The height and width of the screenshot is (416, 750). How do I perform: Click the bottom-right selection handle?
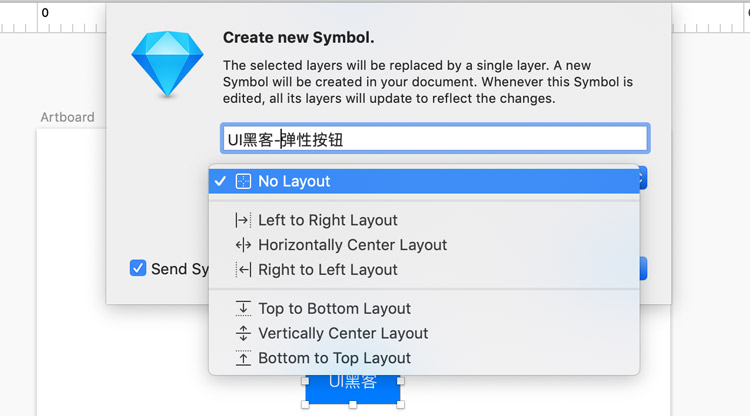pyautogui.click(x=401, y=405)
